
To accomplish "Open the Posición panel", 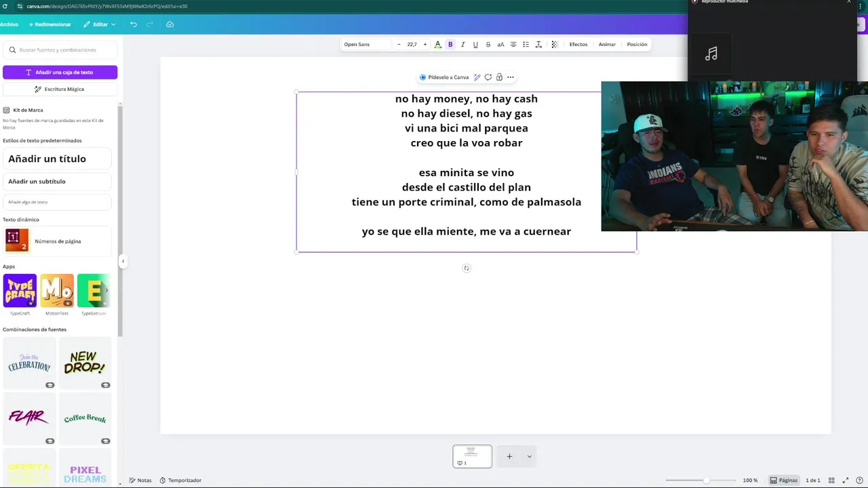I will point(637,45).
